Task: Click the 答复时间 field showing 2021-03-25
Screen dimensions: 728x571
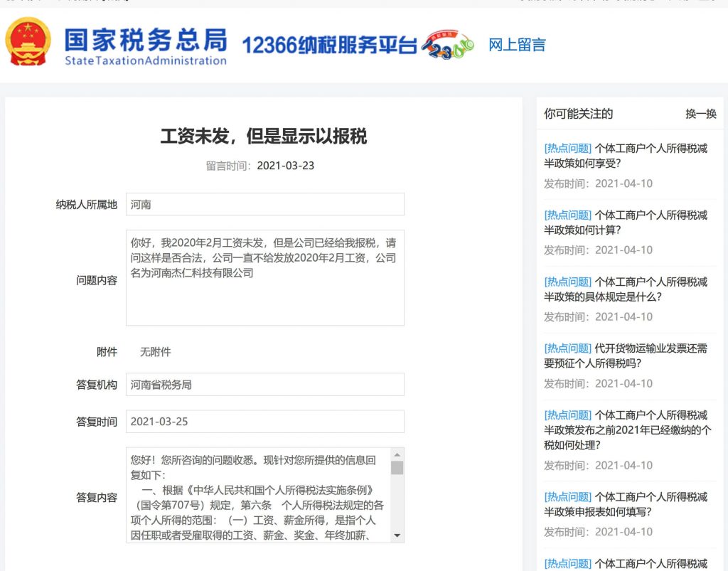Action: point(264,421)
